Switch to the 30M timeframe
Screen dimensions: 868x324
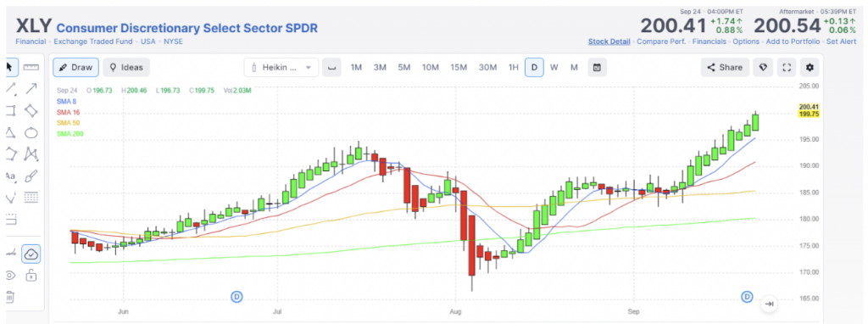coord(487,68)
